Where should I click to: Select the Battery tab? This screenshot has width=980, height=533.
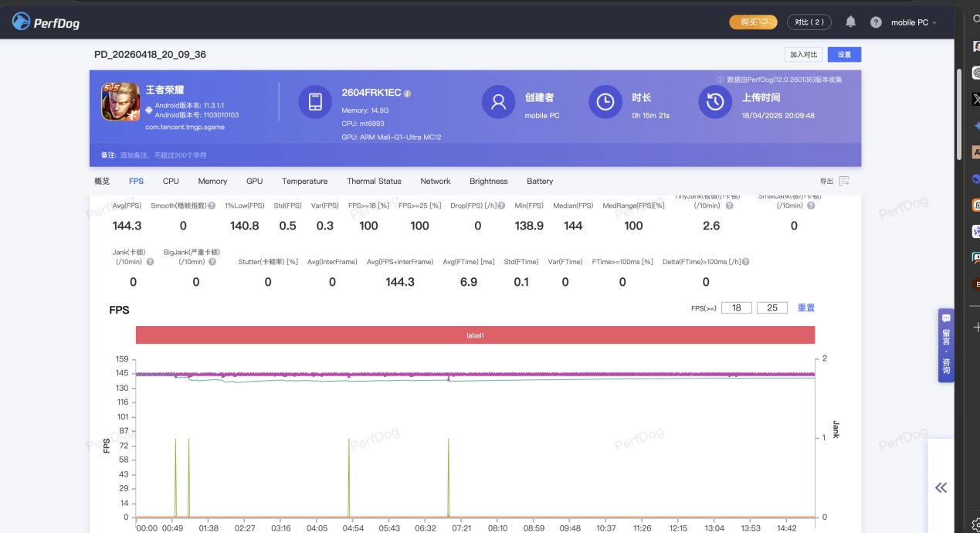point(540,181)
